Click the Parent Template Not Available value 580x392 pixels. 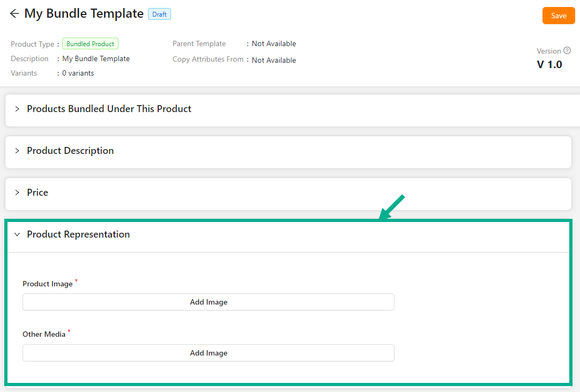tap(273, 44)
